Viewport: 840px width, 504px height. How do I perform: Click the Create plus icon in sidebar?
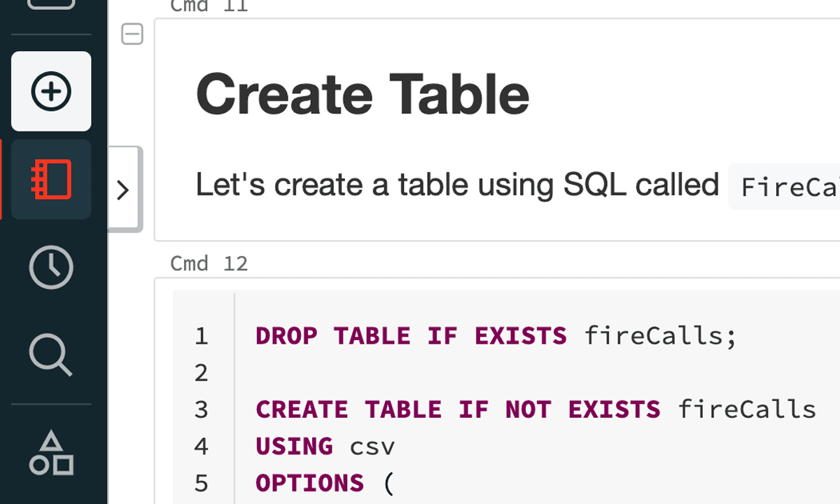[x=51, y=91]
